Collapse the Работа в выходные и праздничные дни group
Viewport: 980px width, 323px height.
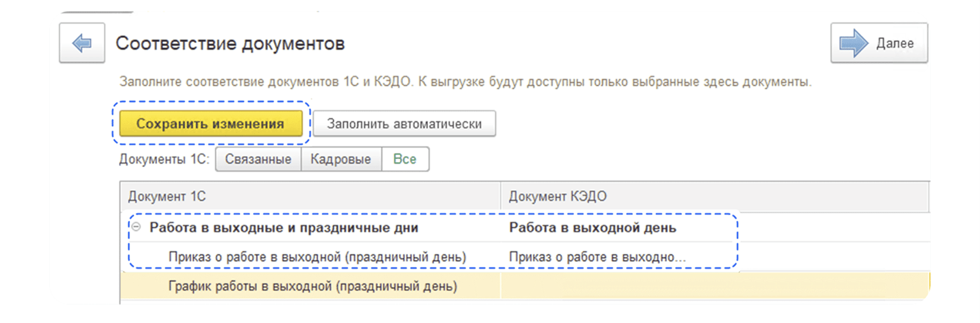point(136,227)
